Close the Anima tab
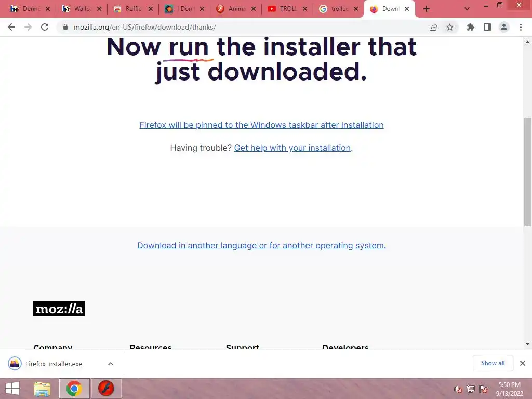 (254, 9)
